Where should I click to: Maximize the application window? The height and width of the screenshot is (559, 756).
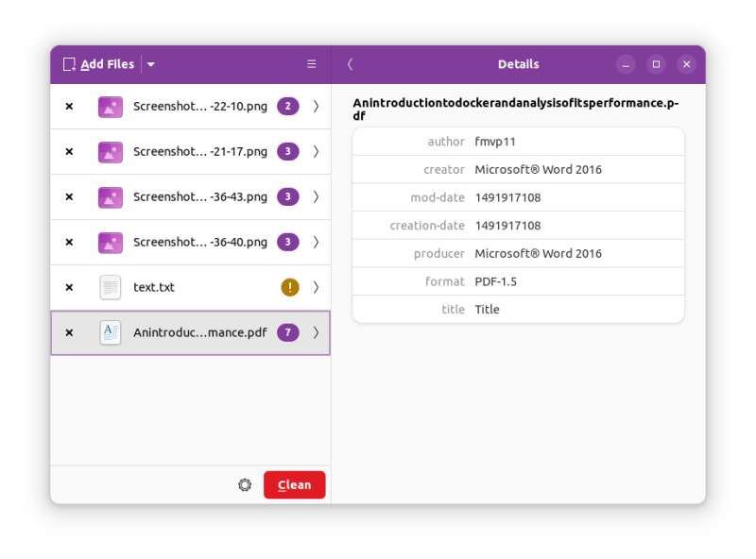(656, 65)
